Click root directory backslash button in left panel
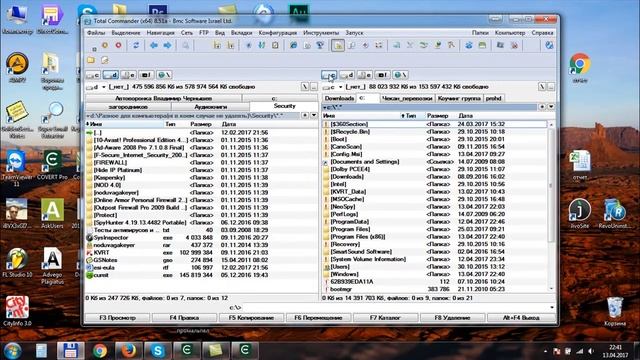Screen dimensions: 640x360 pyautogui.click(x=305, y=87)
